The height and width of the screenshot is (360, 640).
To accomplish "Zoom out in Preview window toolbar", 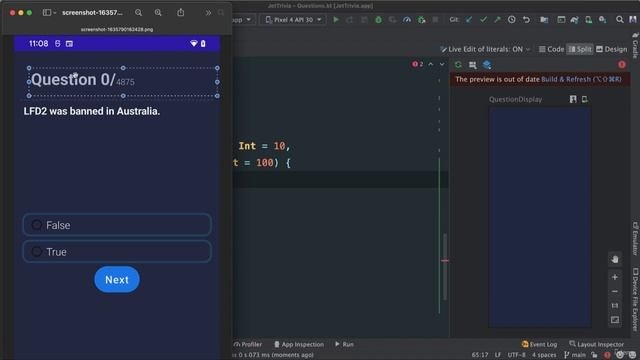I will pos(138,13).
